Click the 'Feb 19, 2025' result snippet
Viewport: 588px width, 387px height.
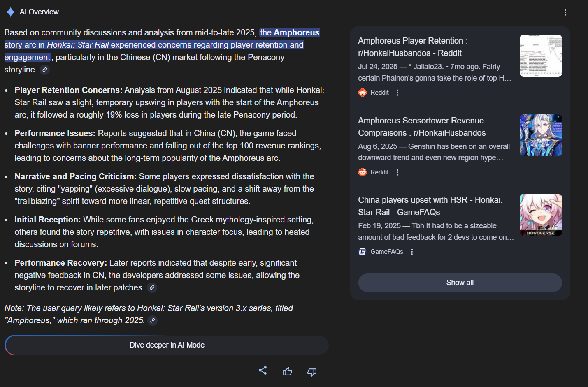[436, 232]
